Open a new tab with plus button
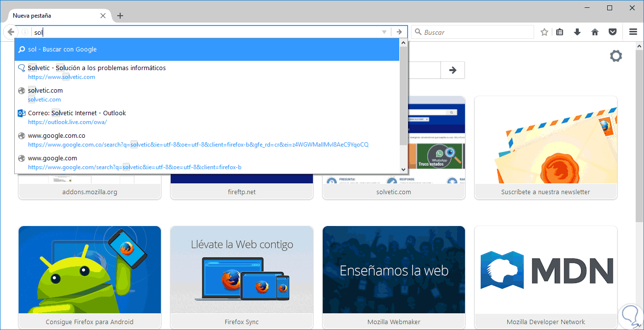This screenshot has height=330, width=644. (x=120, y=16)
